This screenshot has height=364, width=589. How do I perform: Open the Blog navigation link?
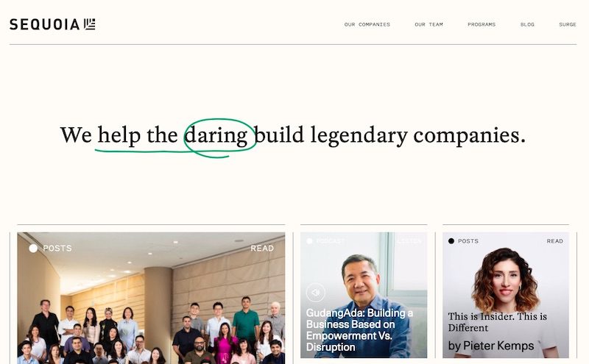click(x=527, y=24)
